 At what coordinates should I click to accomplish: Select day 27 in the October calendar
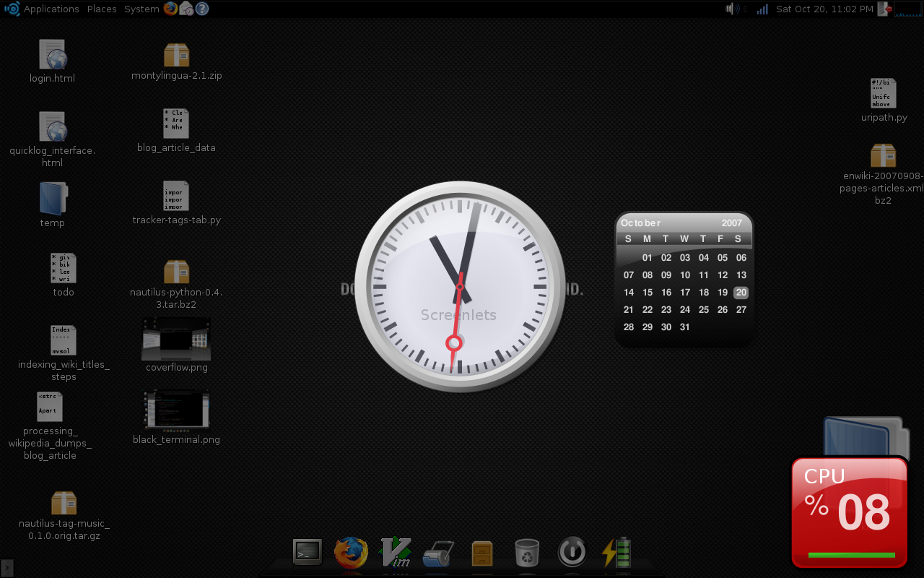(x=741, y=309)
